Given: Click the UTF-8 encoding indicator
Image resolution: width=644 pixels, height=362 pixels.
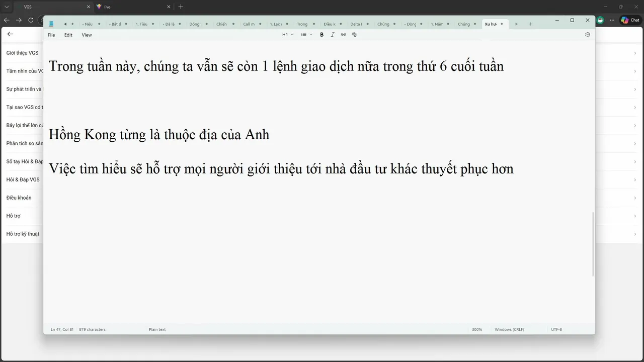Looking at the screenshot, I should tap(556, 329).
